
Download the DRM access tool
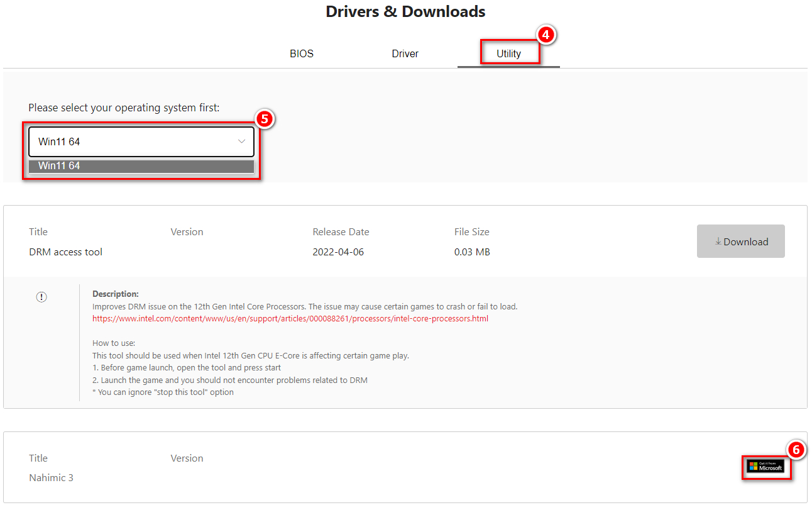[740, 241]
